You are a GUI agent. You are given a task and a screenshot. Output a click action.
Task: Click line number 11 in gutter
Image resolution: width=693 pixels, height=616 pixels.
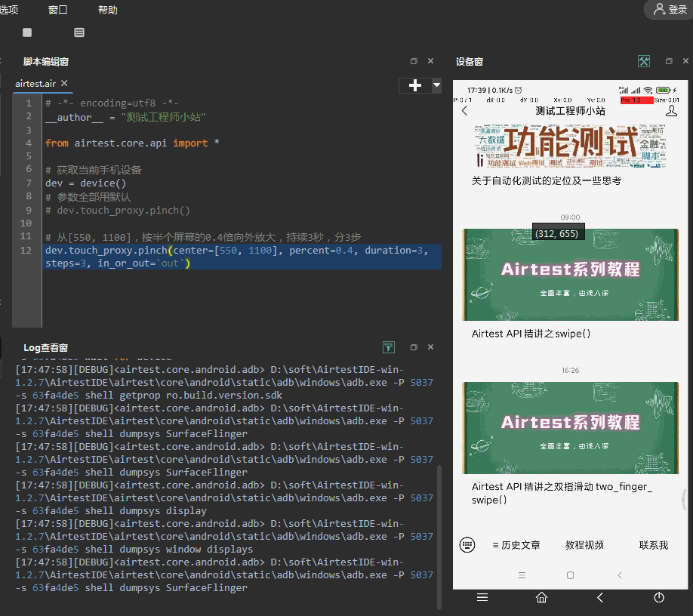click(26, 236)
